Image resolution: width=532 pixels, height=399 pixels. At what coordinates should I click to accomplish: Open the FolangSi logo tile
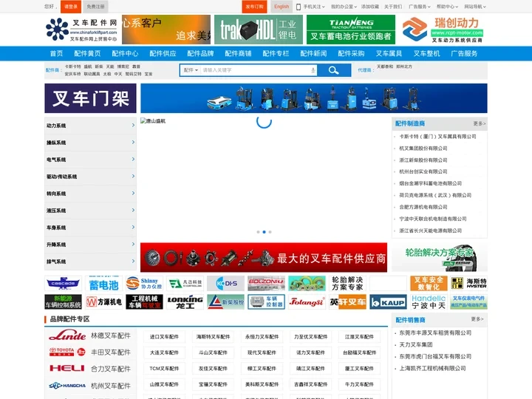[x=307, y=302]
